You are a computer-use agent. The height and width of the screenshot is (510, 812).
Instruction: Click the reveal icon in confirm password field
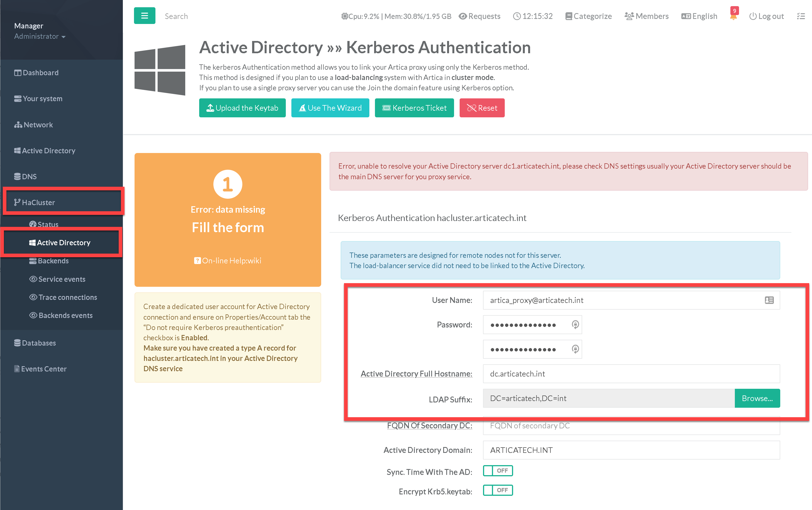575,349
